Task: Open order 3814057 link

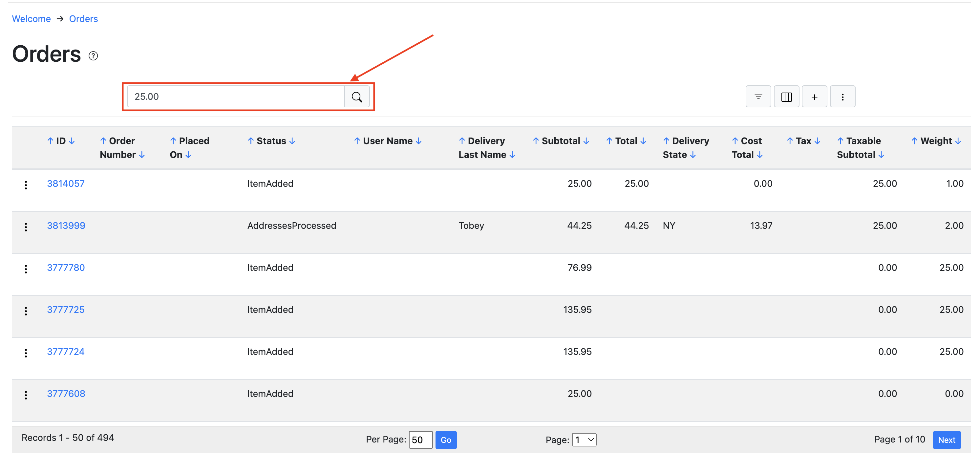Action: coord(66,184)
